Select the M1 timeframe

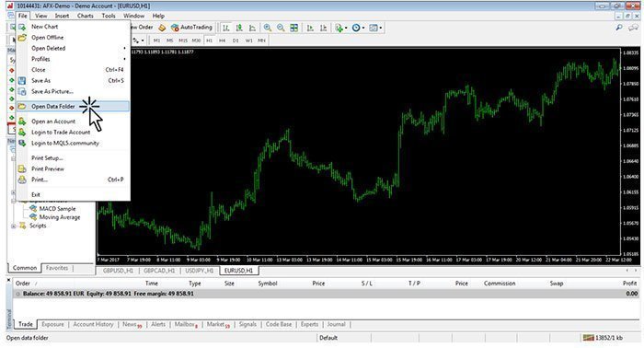point(156,41)
